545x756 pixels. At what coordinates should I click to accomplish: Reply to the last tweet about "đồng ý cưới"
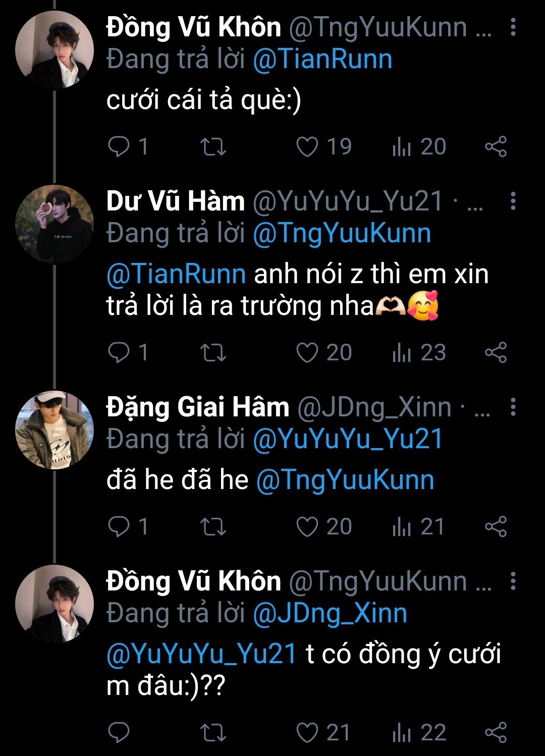120,733
